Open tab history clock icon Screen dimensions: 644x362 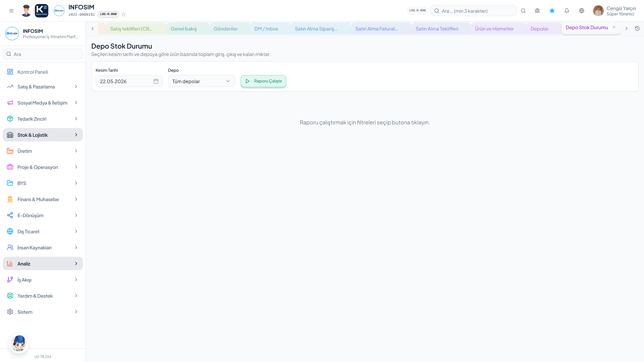(637, 28)
